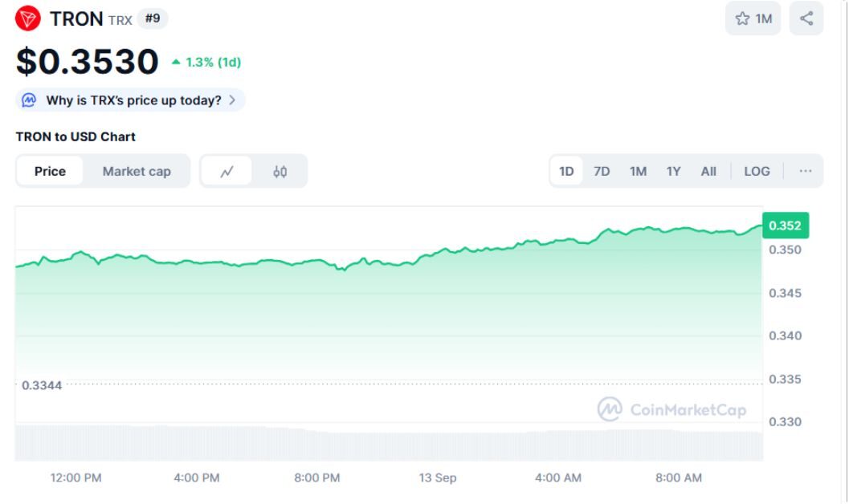
Task: Click the #9 rank badge
Action: tap(153, 18)
